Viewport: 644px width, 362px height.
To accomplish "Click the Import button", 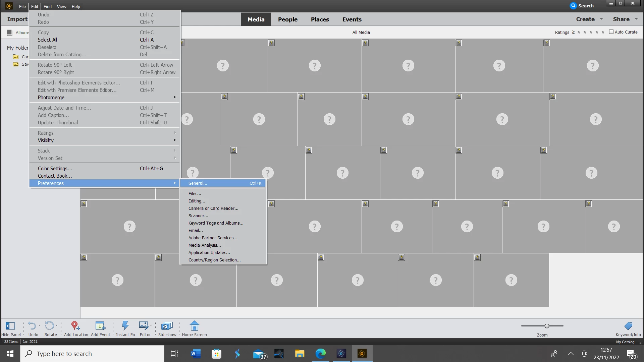I will [17, 19].
